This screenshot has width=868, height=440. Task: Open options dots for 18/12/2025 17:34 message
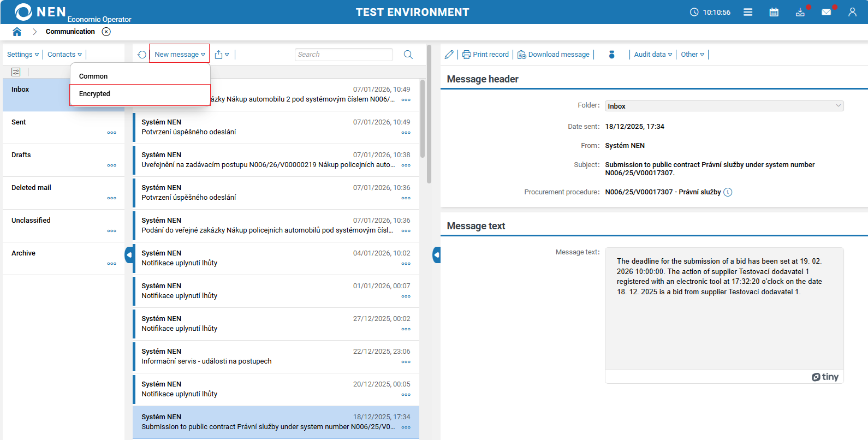coord(406,427)
